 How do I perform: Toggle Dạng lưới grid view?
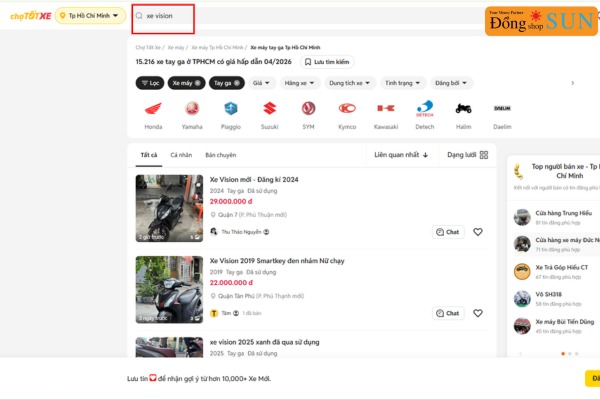click(x=467, y=155)
